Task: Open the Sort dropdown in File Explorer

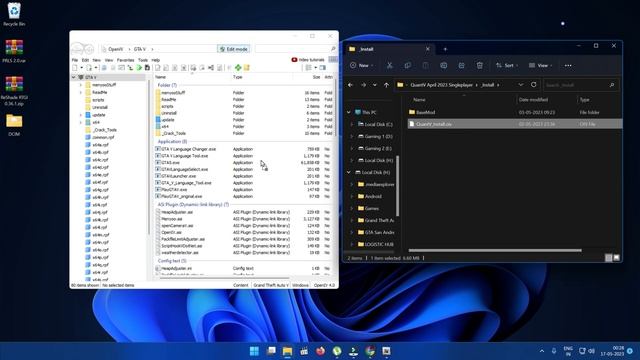Action: pos(507,65)
